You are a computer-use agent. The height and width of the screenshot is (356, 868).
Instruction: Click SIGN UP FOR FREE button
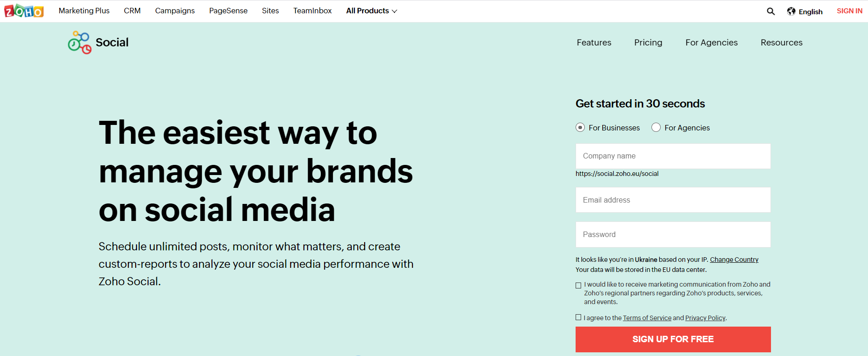point(673,339)
